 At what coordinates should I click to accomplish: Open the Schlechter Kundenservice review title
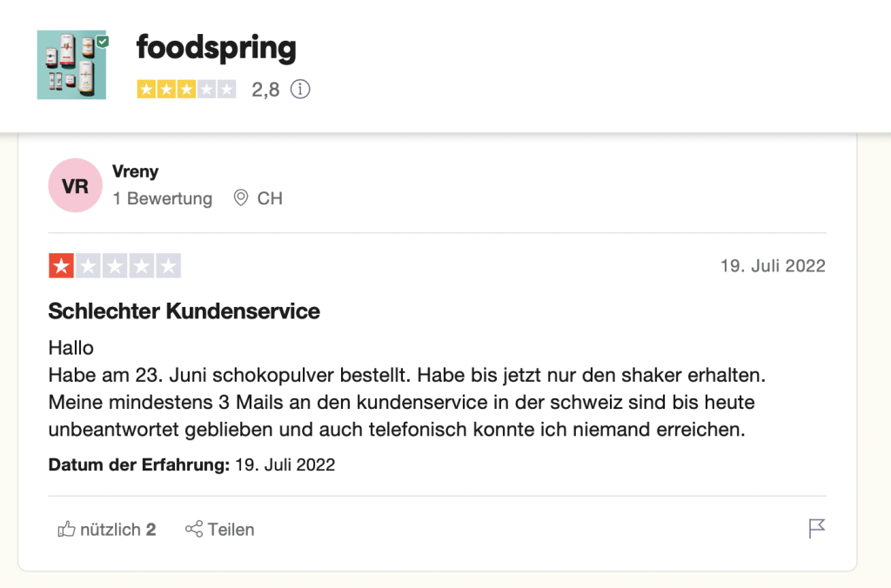pyautogui.click(x=184, y=311)
